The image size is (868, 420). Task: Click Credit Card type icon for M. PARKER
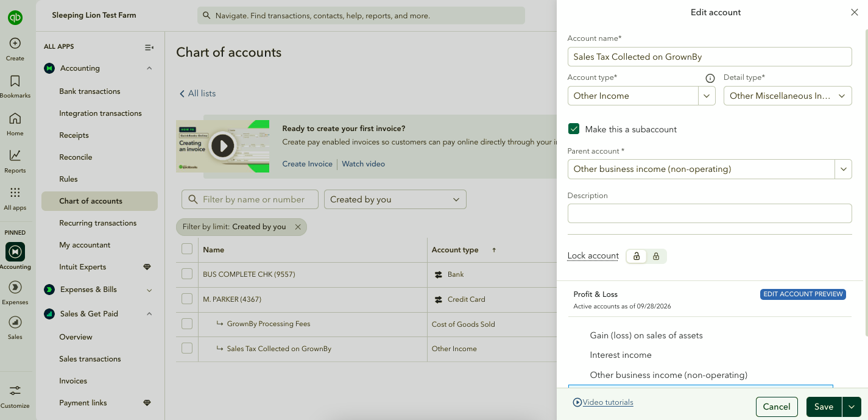pyautogui.click(x=439, y=300)
